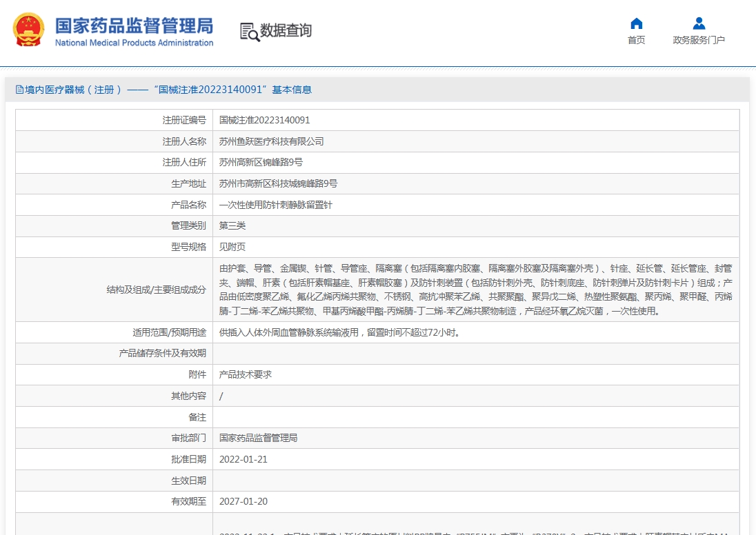Click the 产品技术要求 attachment value
Viewport: 756px width, 535px height.
point(246,374)
